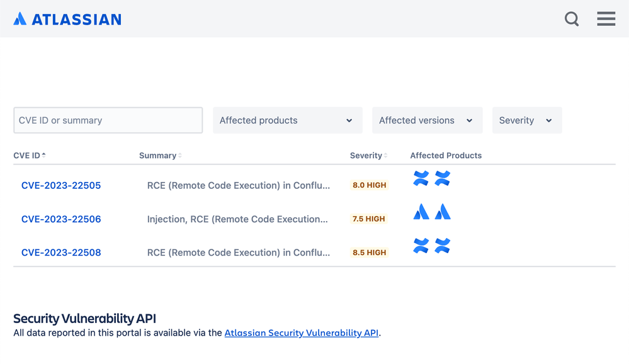Click the 7.5 HIGH severity badge
Viewport: 629px width, 364px height.
(x=368, y=219)
